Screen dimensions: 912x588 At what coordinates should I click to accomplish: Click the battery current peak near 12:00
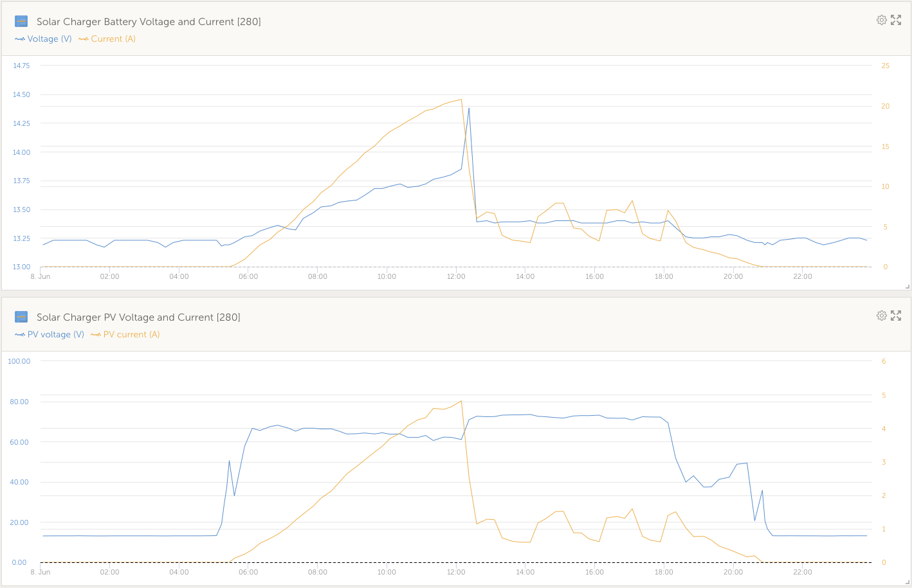pos(461,100)
